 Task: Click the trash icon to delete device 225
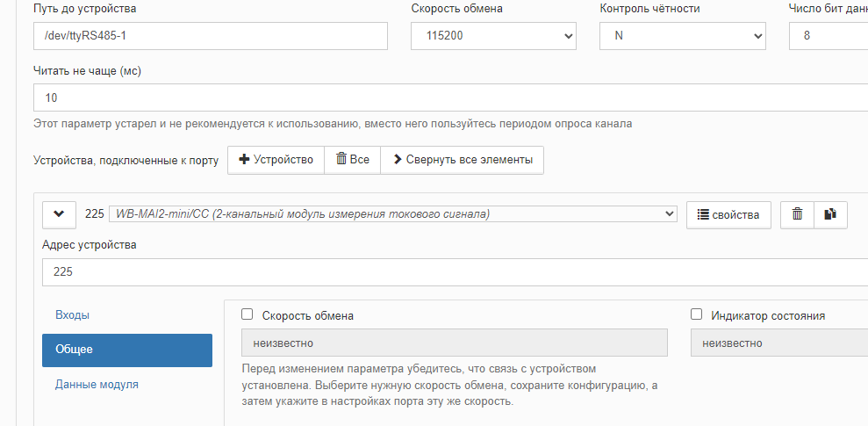[x=797, y=214]
